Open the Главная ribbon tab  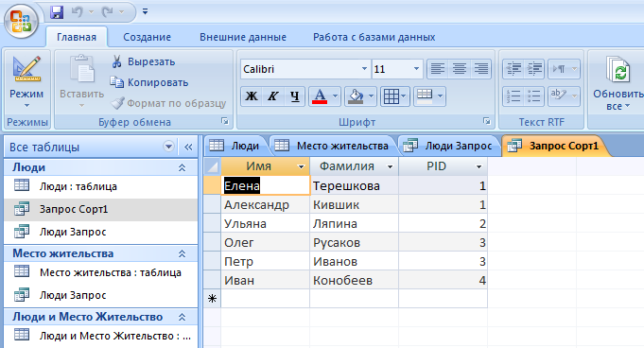click(x=77, y=37)
